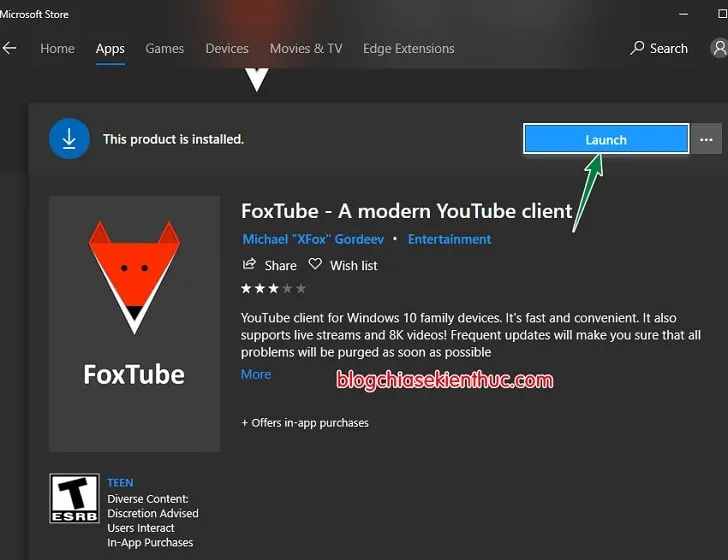728x560 pixels.
Task: Click the Search magnifier icon
Action: 637,47
